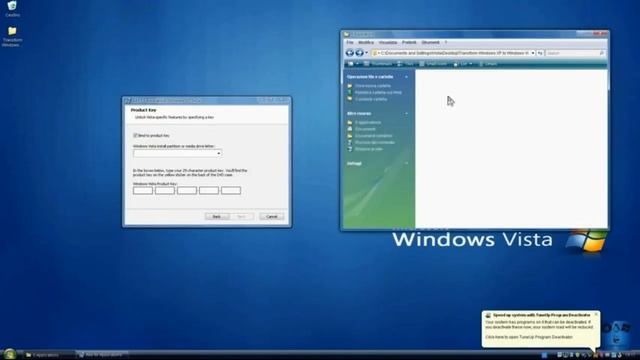Close the TuneUp Program Deactivator balloon
The height and width of the screenshot is (360, 640).
coord(596,315)
